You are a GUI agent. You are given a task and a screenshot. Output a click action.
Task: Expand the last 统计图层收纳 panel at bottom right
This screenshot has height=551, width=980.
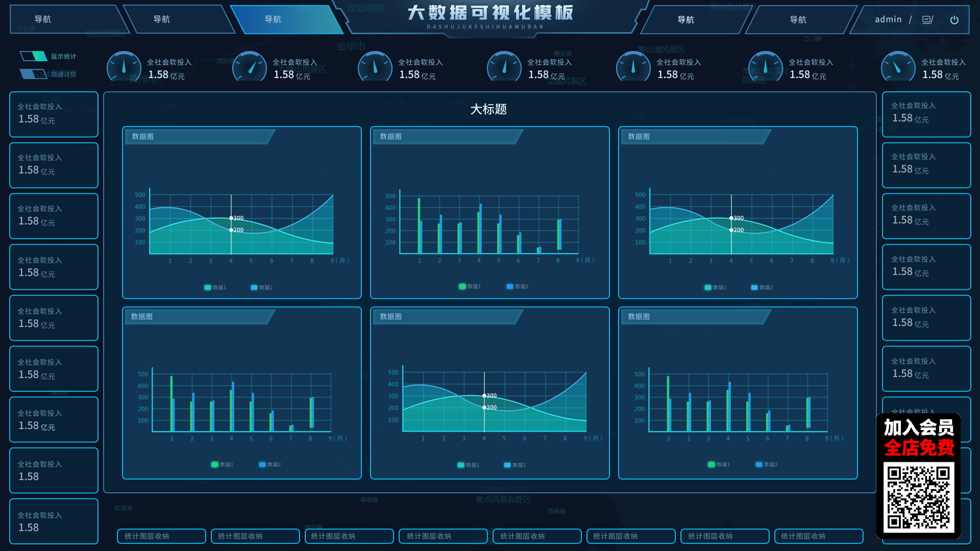[x=819, y=536]
